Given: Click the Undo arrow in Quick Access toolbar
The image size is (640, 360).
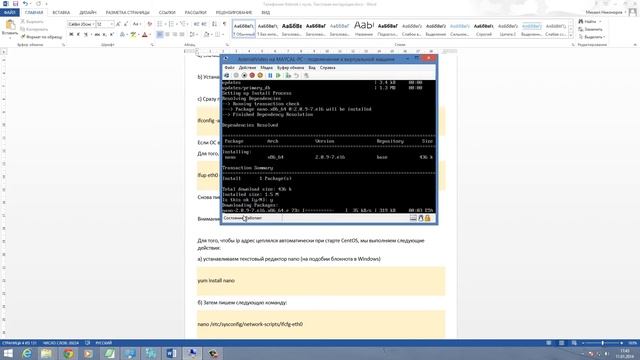Looking at the screenshot, I should pos(25,4).
